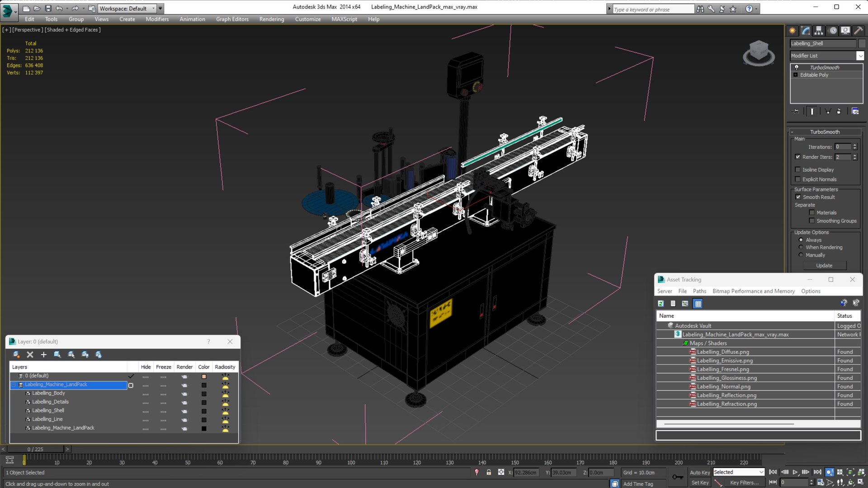Open Bitmap Performance and Memory menu
Image resolution: width=868 pixels, height=488 pixels.
point(753,291)
